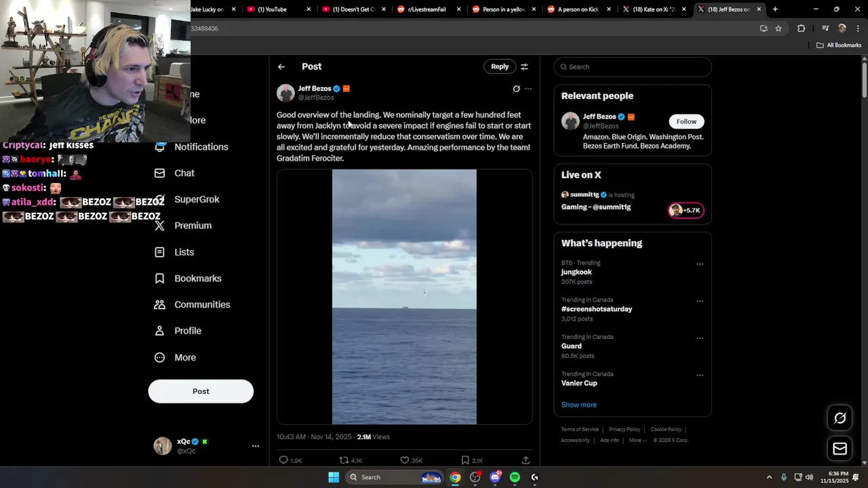Open the Vanier Cup trending topic
This screenshot has height=488, width=868.
coord(579,383)
